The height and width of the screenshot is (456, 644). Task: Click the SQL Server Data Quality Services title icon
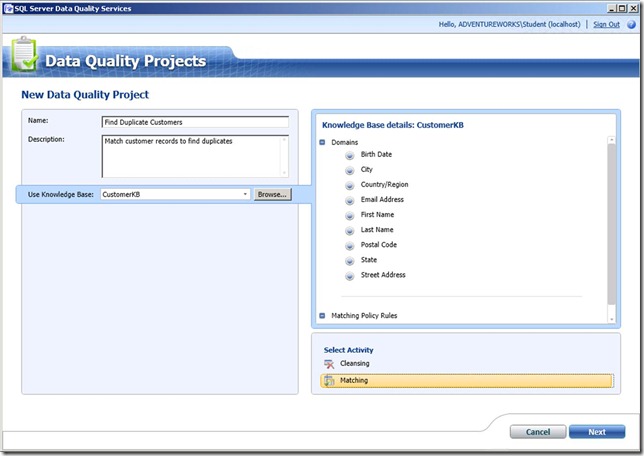coord(8,8)
